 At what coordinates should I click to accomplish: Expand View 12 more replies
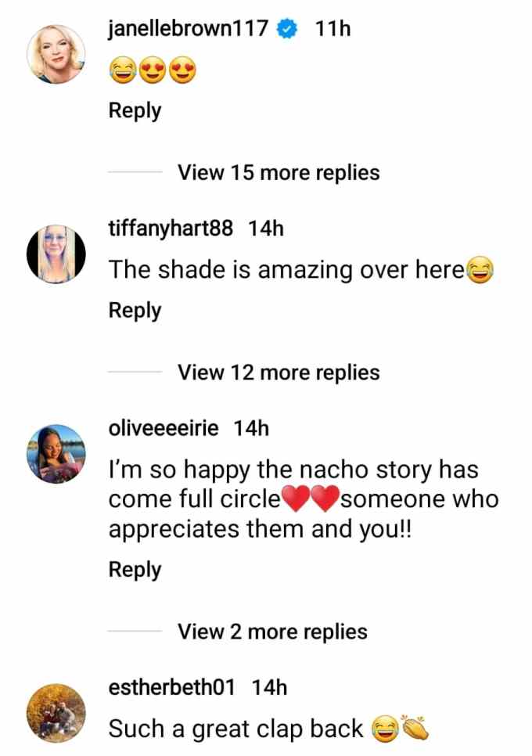(279, 373)
